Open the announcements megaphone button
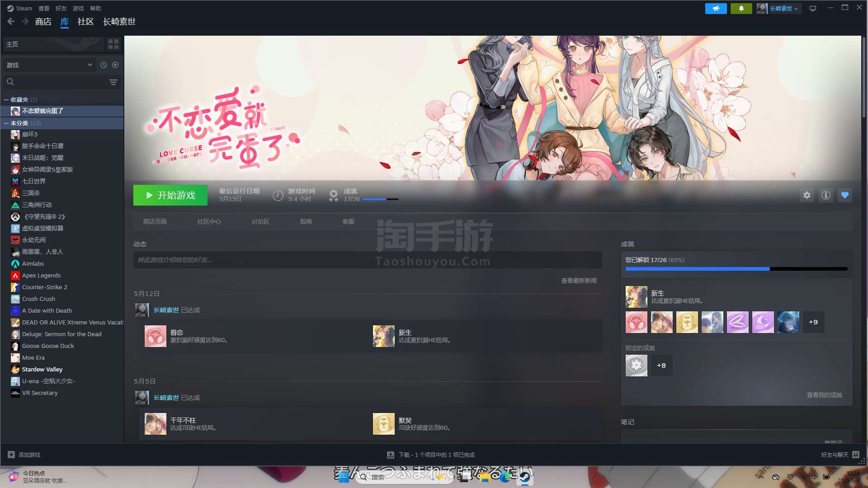Screen dimensions: 868x488 pyautogui.click(x=716, y=8)
